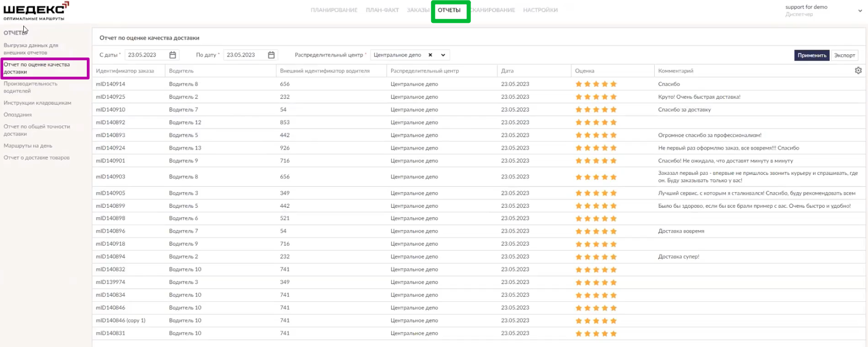Click the Водитель column header
This screenshot has width=868, height=347.
click(x=181, y=71)
